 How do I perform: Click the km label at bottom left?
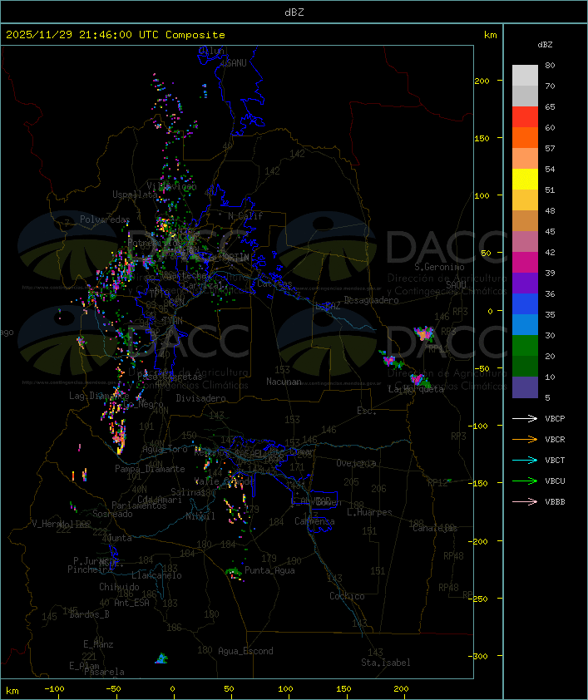point(12,691)
